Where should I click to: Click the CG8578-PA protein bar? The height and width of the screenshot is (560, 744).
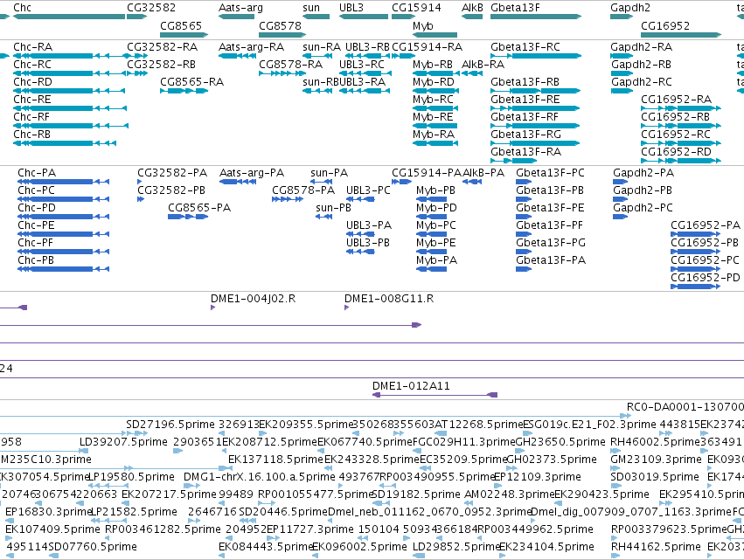(x=288, y=199)
